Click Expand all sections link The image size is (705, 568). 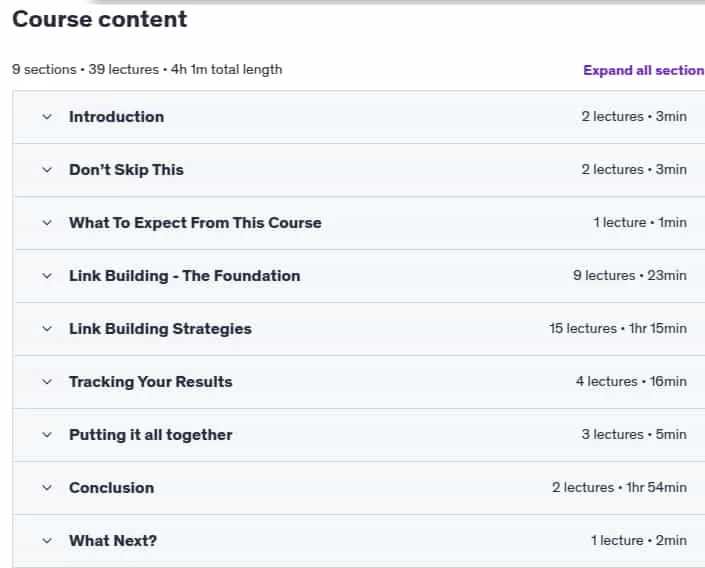coord(644,71)
